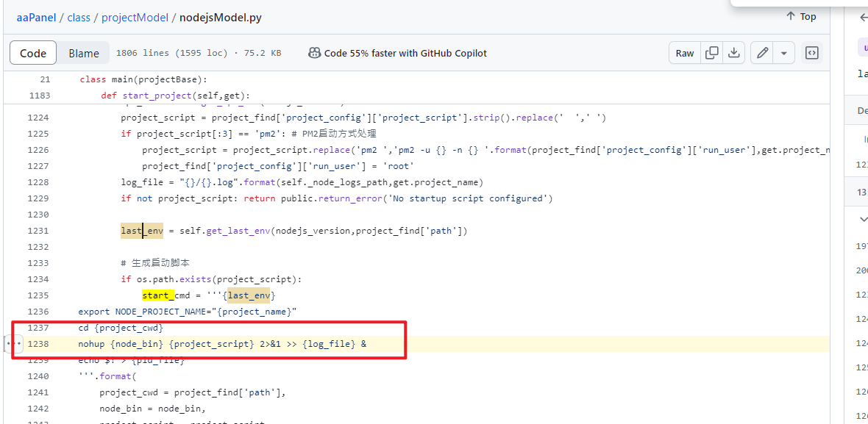
Task: Navigate to projectModel folder breadcrumb
Action: tap(135, 18)
